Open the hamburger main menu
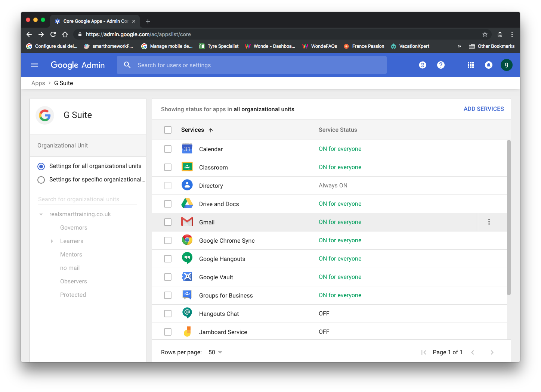 click(x=34, y=65)
